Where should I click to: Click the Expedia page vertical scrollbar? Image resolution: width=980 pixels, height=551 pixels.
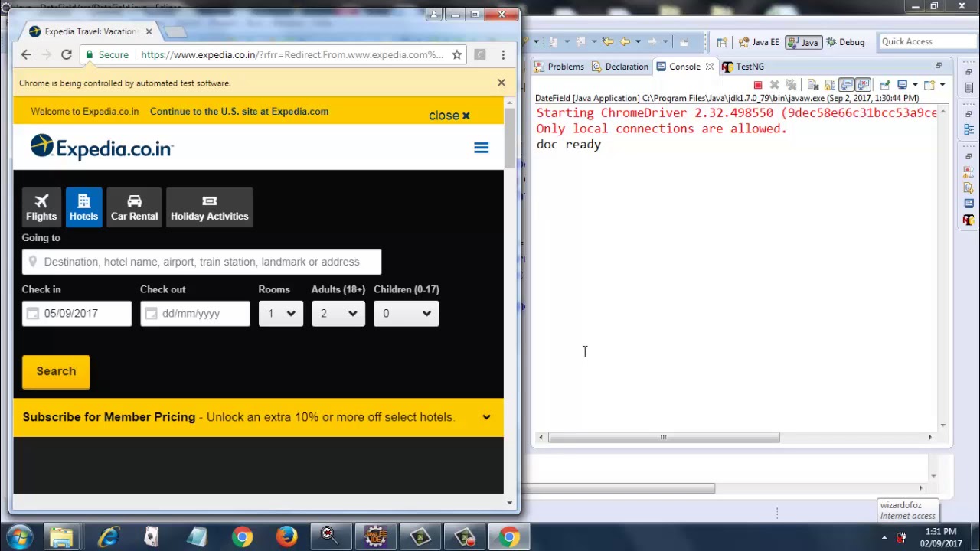[511, 139]
